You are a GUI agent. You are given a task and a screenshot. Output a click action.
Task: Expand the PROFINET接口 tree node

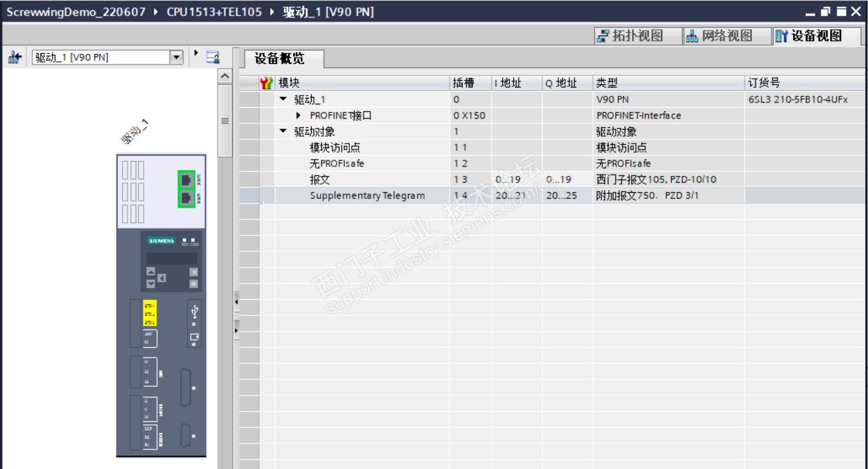(x=299, y=116)
